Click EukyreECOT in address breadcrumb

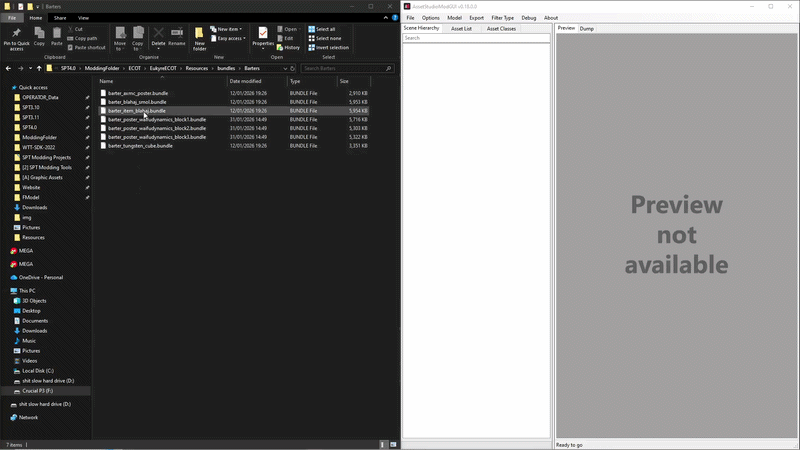coord(163,68)
